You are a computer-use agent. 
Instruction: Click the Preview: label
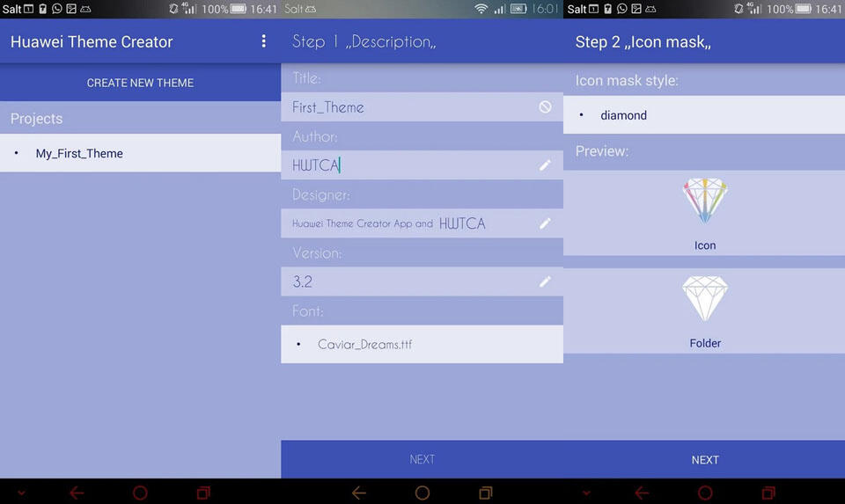[x=602, y=151]
